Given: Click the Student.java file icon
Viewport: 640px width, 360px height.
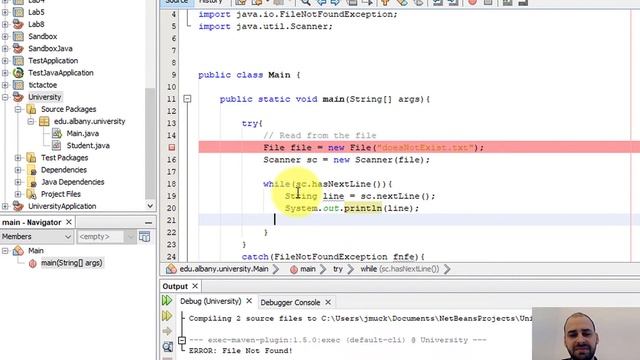Looking at the screenshot, I should point(57,145).
